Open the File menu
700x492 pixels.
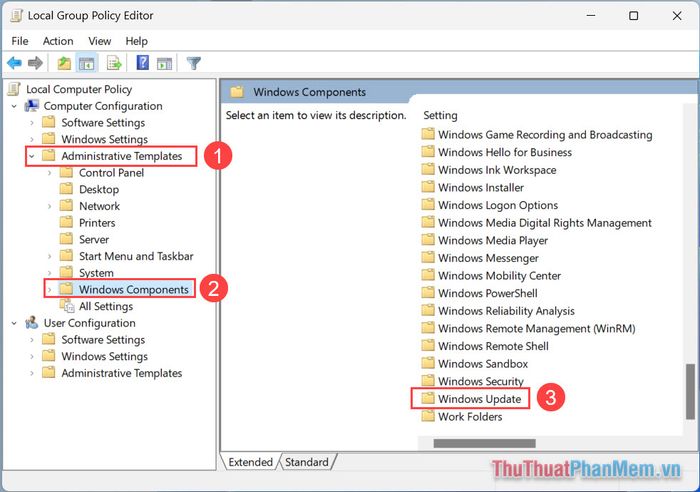[19, 41]
